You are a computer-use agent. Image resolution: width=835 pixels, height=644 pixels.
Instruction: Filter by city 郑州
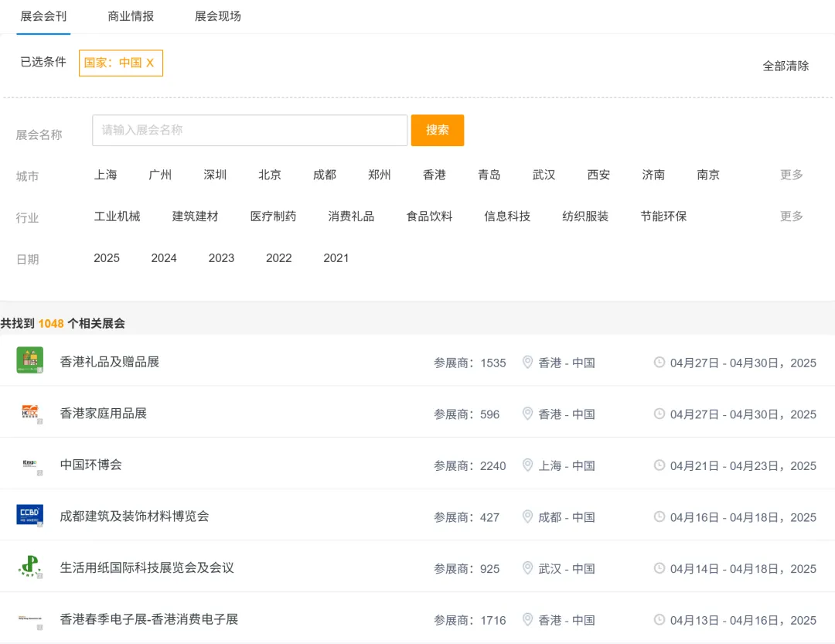pos(380,175)
